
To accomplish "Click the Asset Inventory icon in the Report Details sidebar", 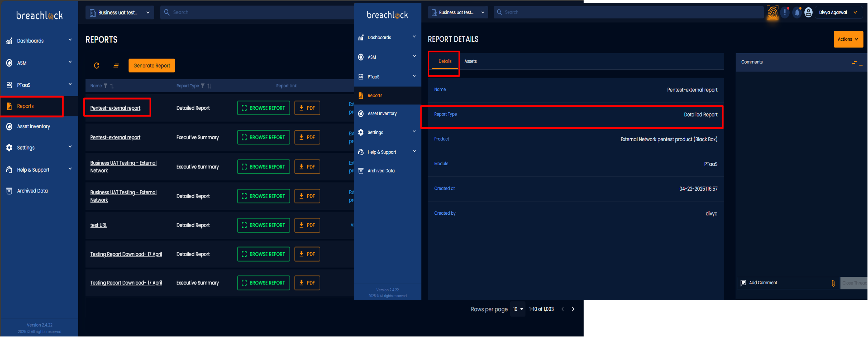I will click(x=361, y=114).
